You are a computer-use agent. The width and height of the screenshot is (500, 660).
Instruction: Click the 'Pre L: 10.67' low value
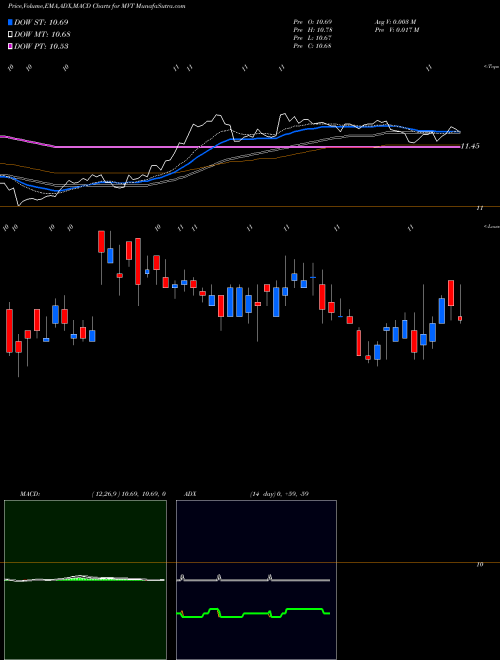point(312,38)
